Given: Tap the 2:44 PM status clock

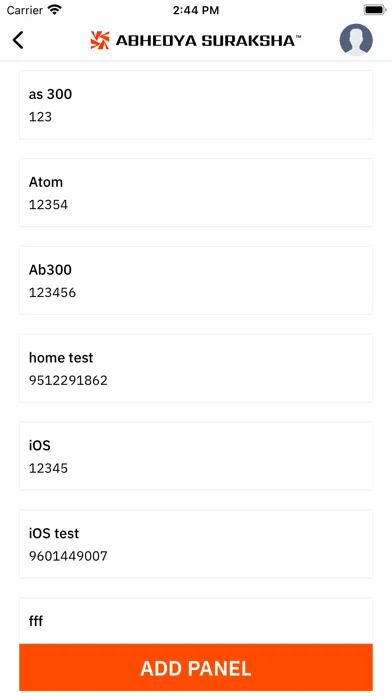Looking at the screenshot, I should pyautogui.click(x=196, y=10).
